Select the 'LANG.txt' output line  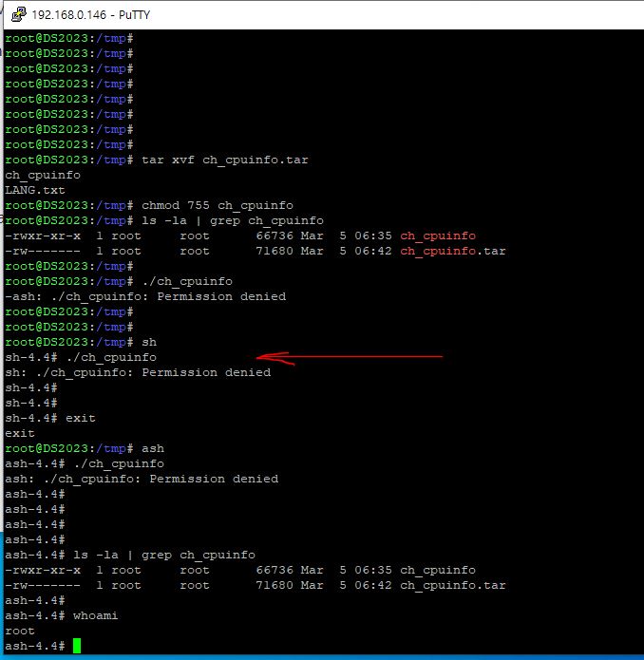pos(35,190)
